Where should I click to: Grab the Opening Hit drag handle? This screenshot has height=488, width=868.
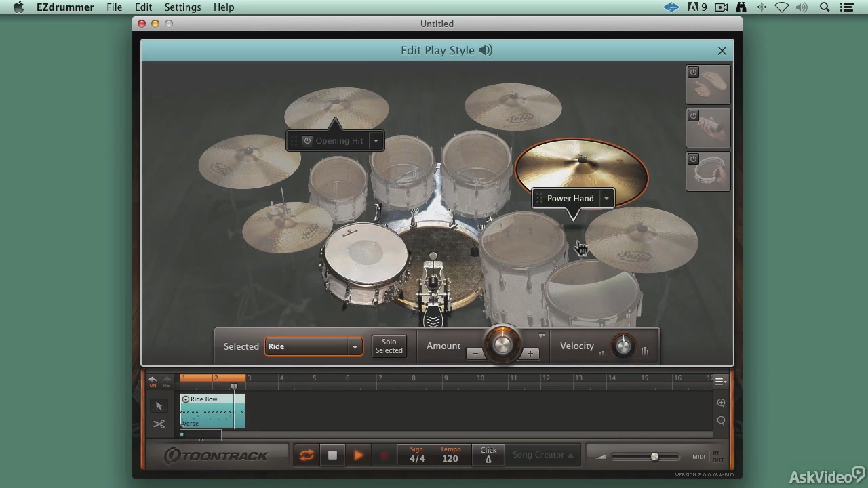294,141
